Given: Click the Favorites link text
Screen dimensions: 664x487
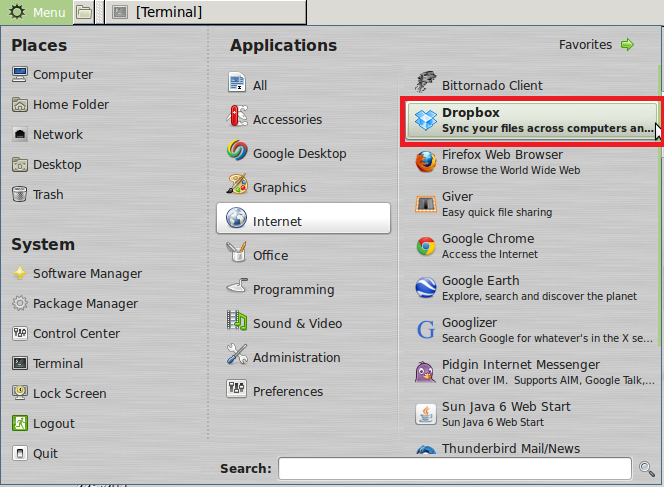Looking at the screenshot, I should [x=585, y=44].
